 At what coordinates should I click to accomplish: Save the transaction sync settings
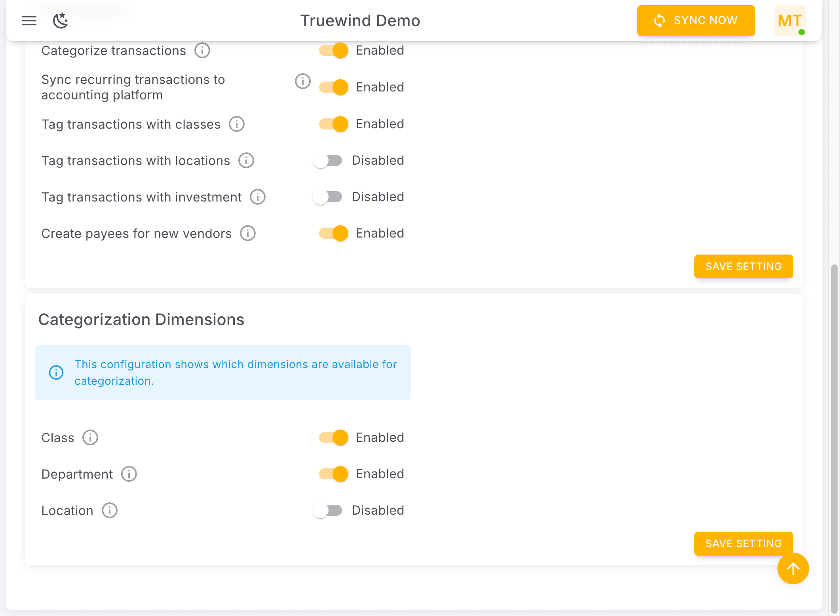(743, 266)
